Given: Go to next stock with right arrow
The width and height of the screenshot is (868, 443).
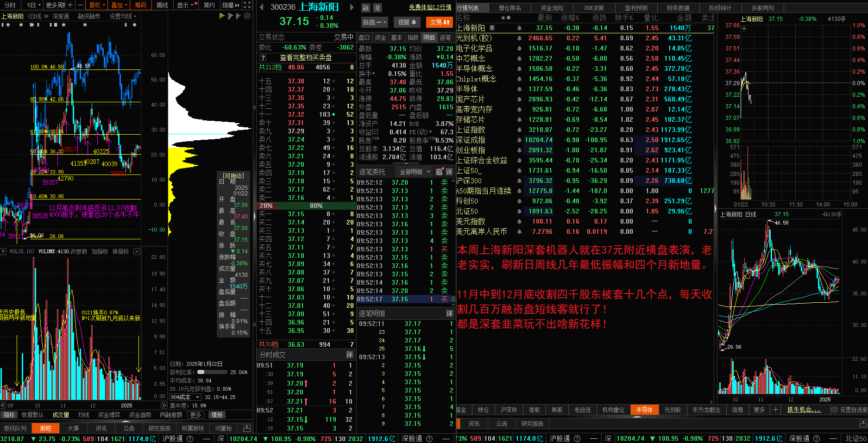Looking at the screenshot, I should 352,7.
